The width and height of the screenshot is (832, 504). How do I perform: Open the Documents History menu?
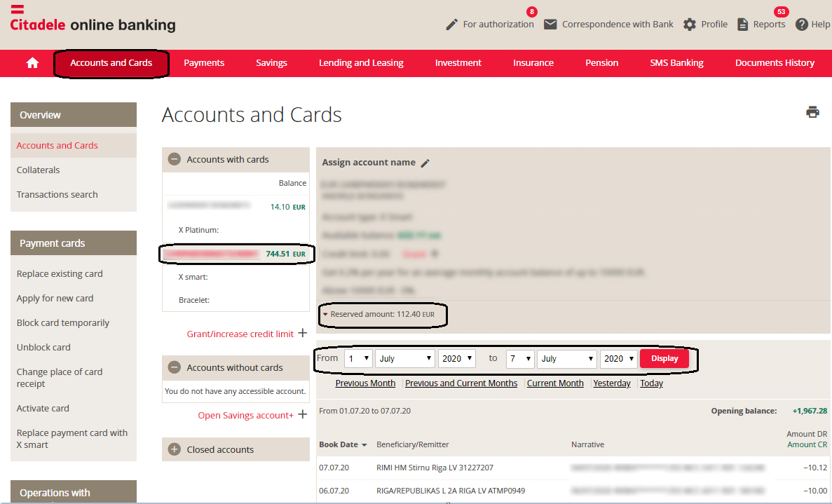pyautogui.click(x=775, y=63)
